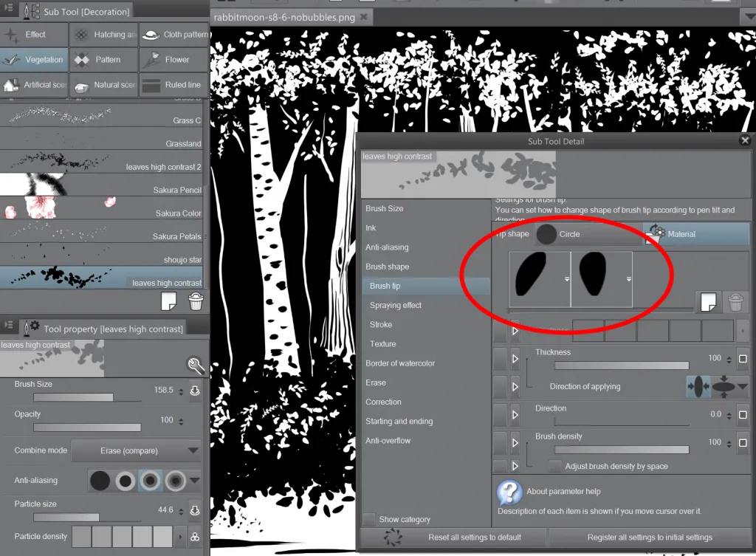This screenshot has width=756, height=556.
Task: Enable the checkbox next to Thickness
Action: click(743, 359)
